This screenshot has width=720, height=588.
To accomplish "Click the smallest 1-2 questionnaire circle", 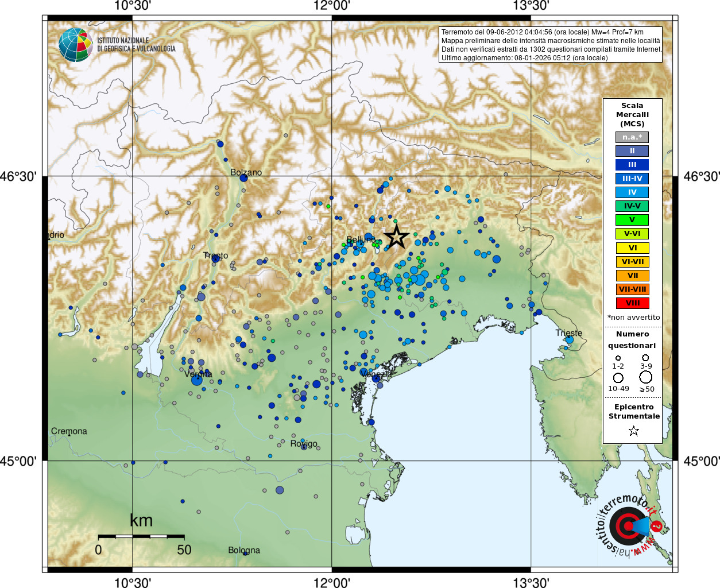I will [618, 358].
